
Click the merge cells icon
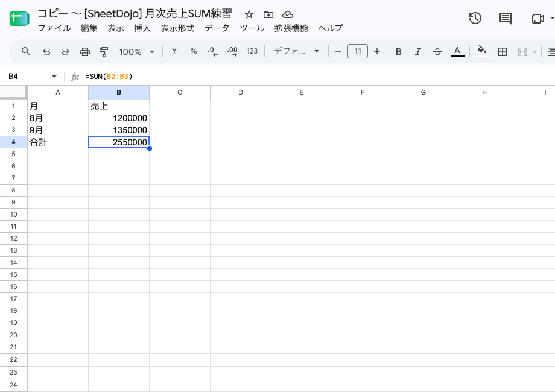coord(522,52)
